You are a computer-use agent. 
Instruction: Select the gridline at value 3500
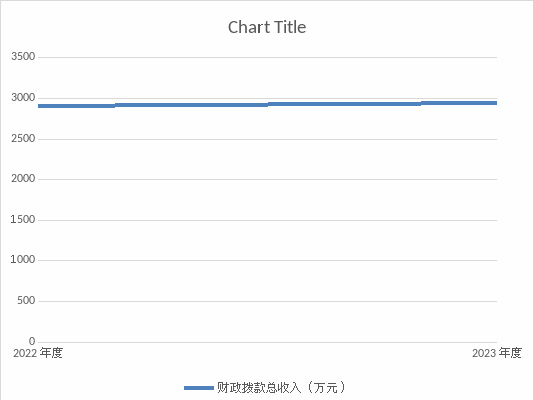point(268,57)
